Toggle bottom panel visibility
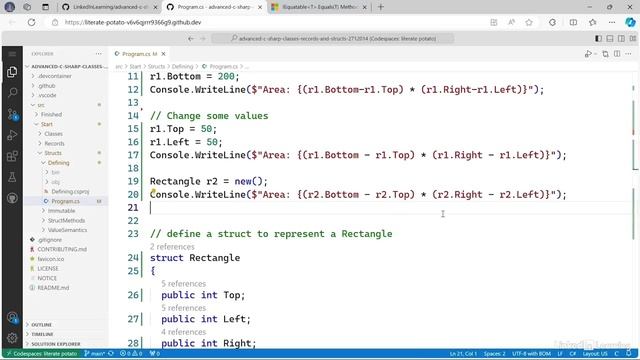 [610, 38]
